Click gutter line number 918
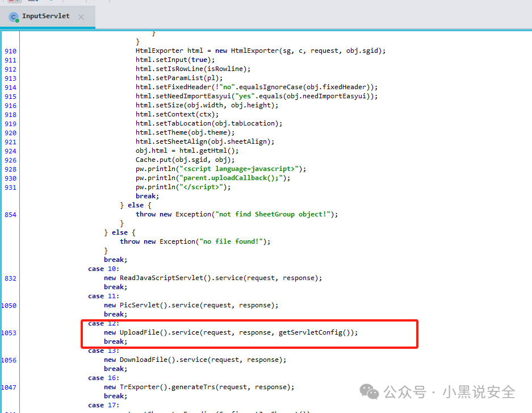532x413 pixels. click(10, 115)
